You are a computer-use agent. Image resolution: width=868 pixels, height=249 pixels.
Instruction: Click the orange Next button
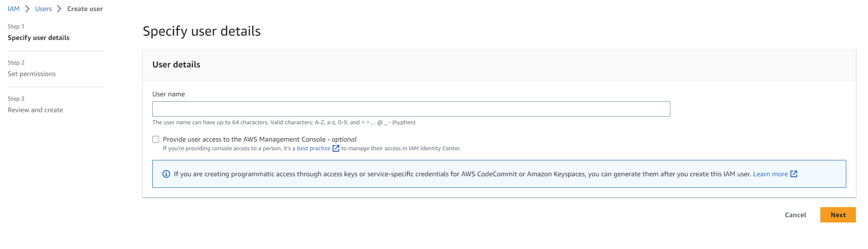[x=838, y=215]
